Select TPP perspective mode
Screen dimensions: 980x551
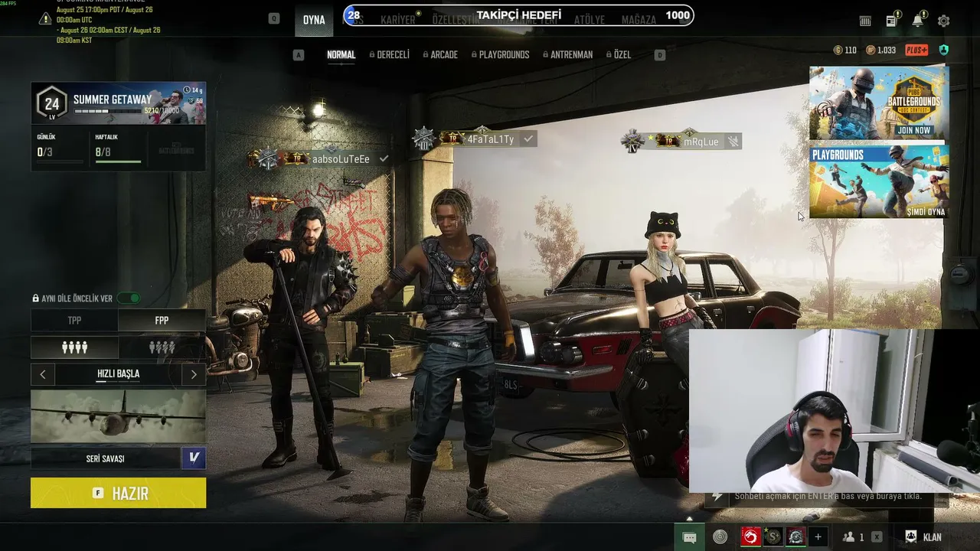tap(74, 321)
